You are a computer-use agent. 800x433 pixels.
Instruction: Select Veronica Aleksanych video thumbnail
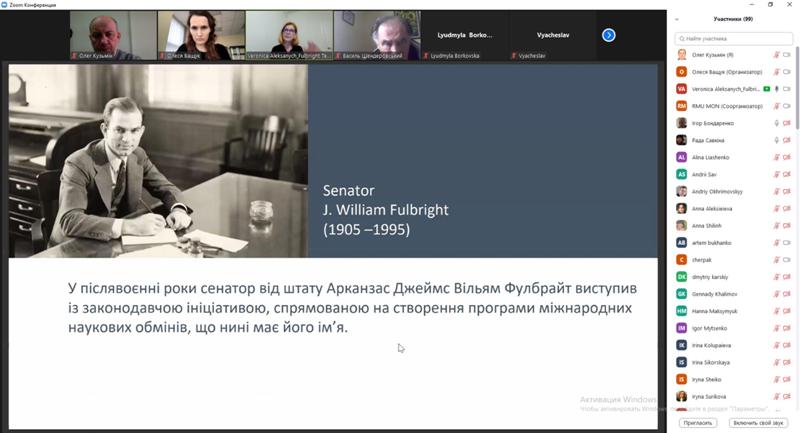[x=289, y=35]
